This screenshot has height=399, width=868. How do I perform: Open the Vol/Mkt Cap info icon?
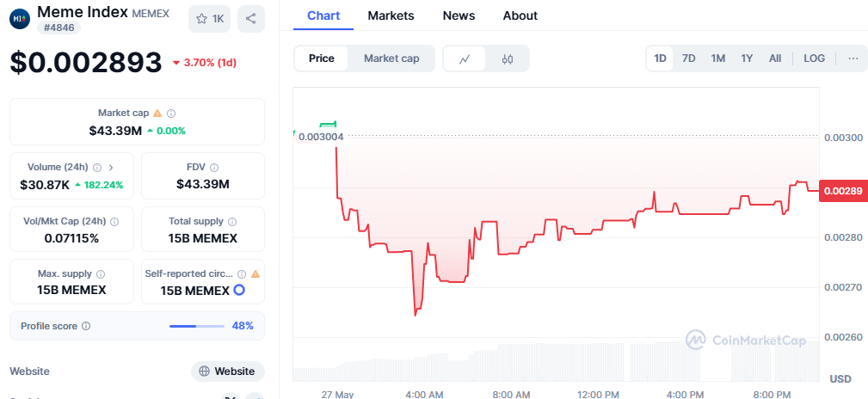[114, 221]
